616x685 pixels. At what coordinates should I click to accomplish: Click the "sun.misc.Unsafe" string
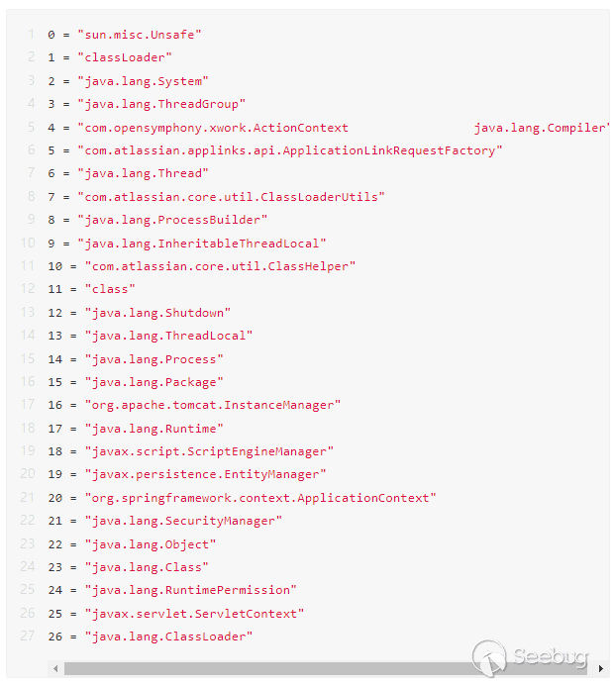pos(139,35)
